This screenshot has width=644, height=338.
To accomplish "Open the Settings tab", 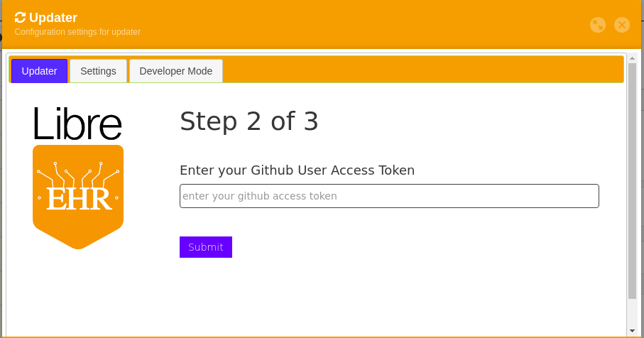I will 98,71.
